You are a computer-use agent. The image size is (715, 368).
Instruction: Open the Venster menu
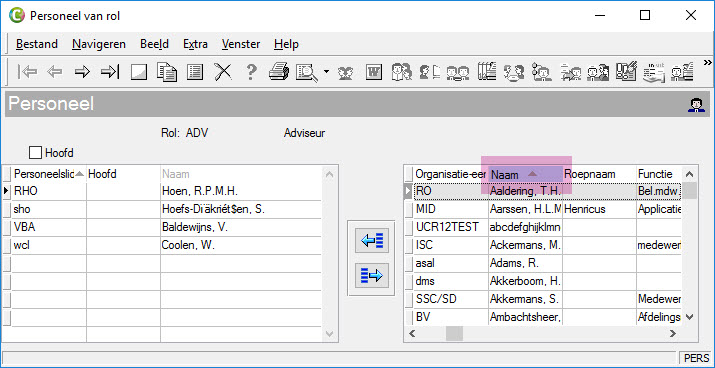coord(241,44)
